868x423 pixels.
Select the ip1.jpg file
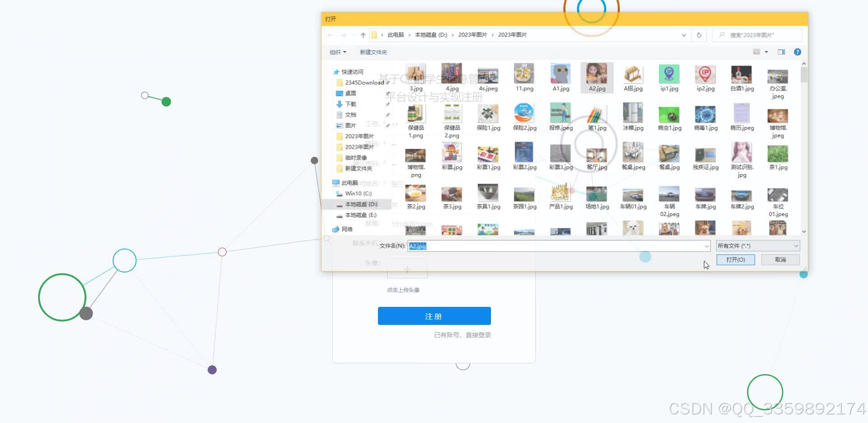(669, 77)
